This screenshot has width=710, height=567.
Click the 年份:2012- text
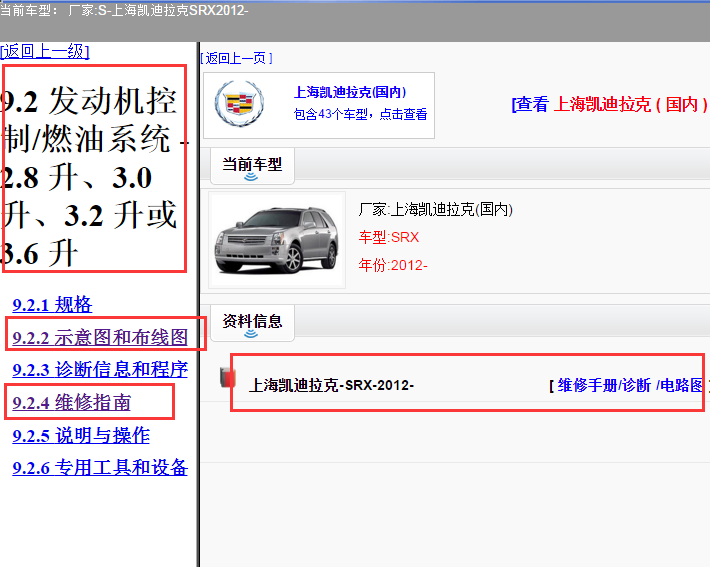(393, 265)
